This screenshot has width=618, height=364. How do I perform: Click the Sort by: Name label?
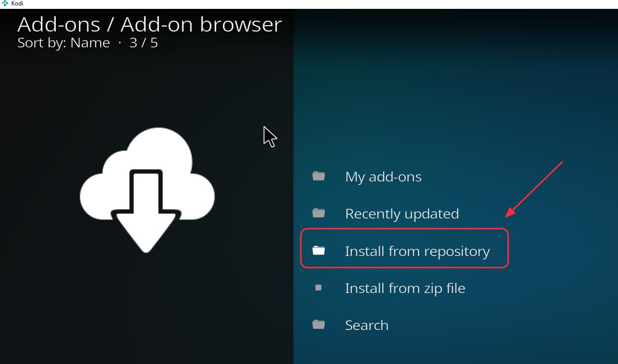tap(64, 43)
